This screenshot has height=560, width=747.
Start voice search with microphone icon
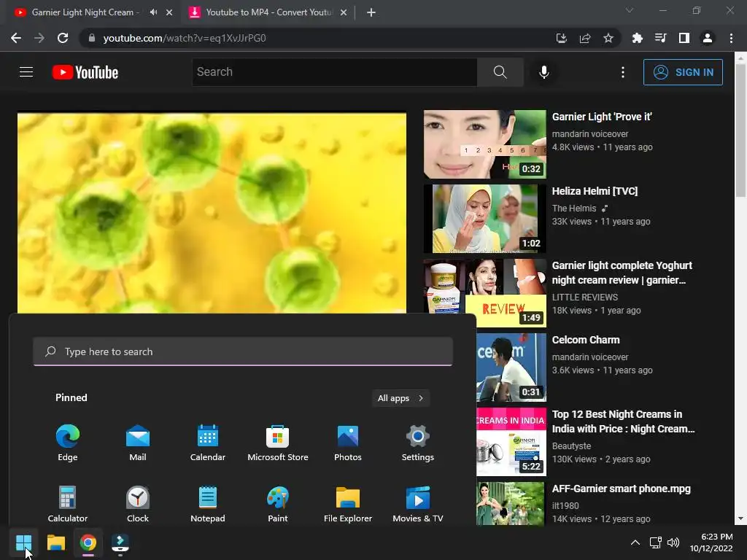click(543, 72)
